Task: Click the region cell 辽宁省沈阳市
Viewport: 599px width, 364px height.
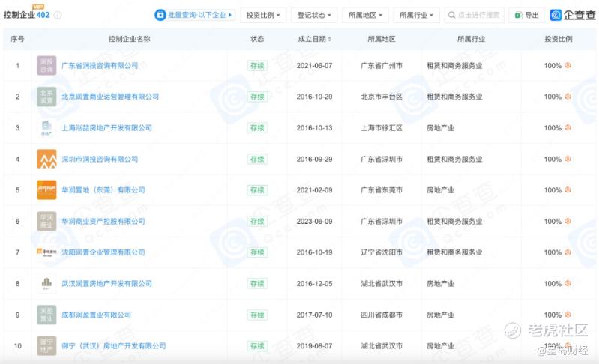Action: [x=382, y=252]
